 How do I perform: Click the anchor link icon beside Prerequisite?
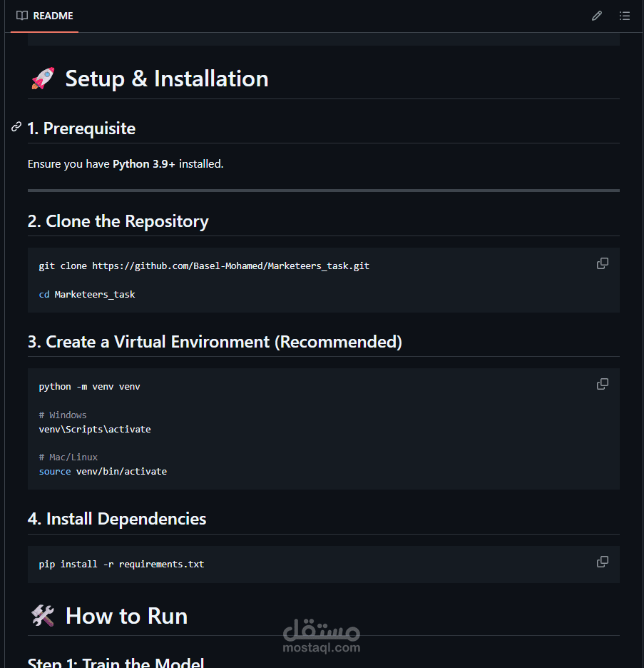16,127
